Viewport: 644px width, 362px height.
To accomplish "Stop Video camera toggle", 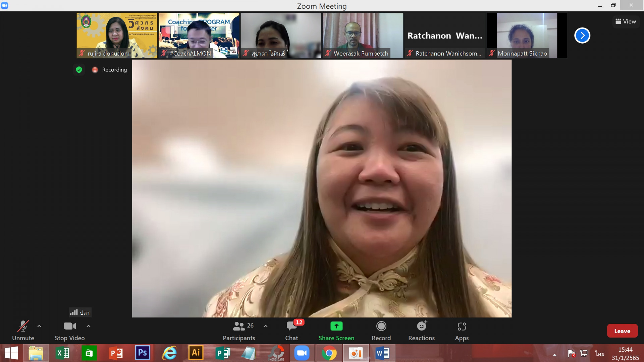I will (x=70, y=331).
